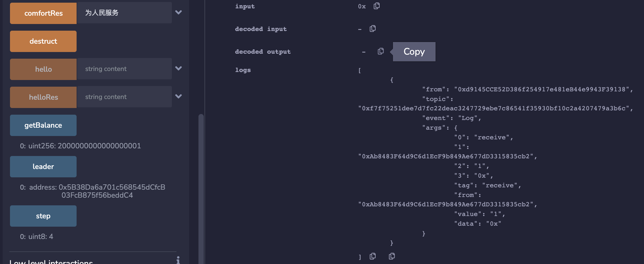Copy the decoded output value

(x=381, y=51)
